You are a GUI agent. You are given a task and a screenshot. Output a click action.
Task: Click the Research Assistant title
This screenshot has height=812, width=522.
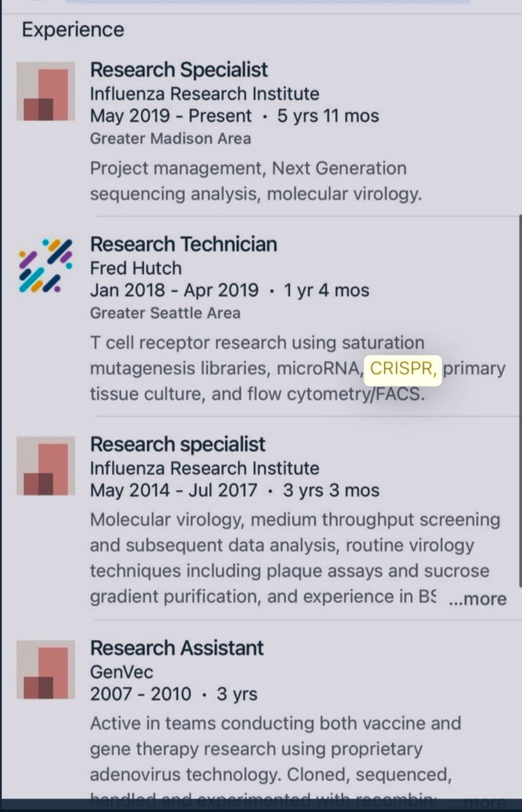pos(177,648)
